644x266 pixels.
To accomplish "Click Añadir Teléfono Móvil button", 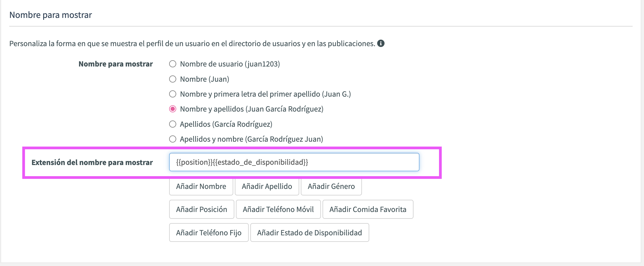I will pyautogui.click(x=278, y=210).
